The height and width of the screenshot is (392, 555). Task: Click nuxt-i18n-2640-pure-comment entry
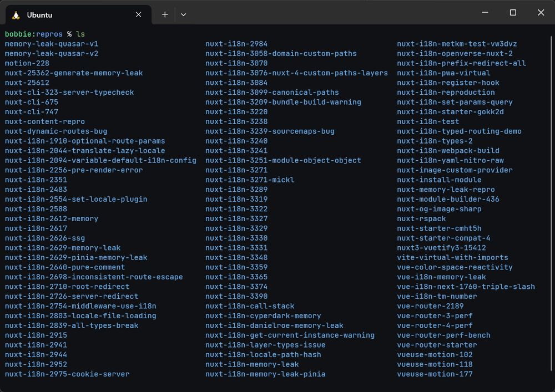point(65,267)
